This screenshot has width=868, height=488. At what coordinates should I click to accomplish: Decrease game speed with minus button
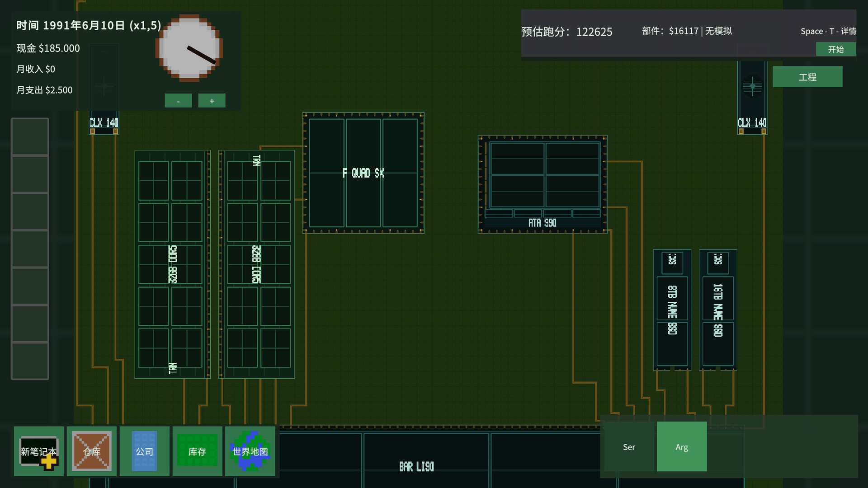coord(178,101)
